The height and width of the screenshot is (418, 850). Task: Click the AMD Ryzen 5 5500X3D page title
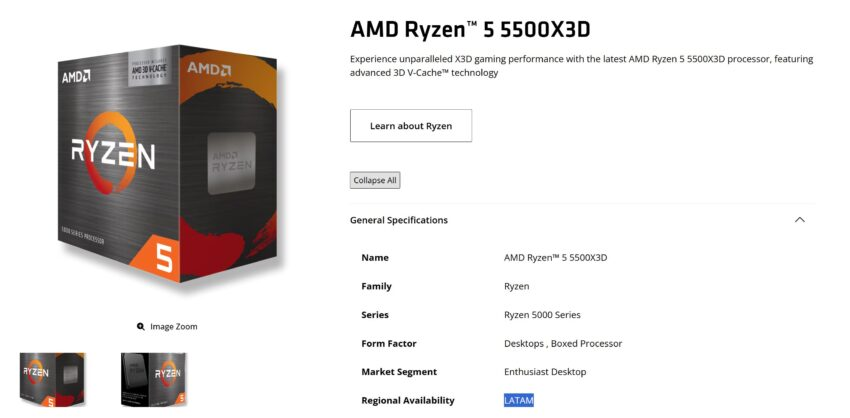click(476, 29)
